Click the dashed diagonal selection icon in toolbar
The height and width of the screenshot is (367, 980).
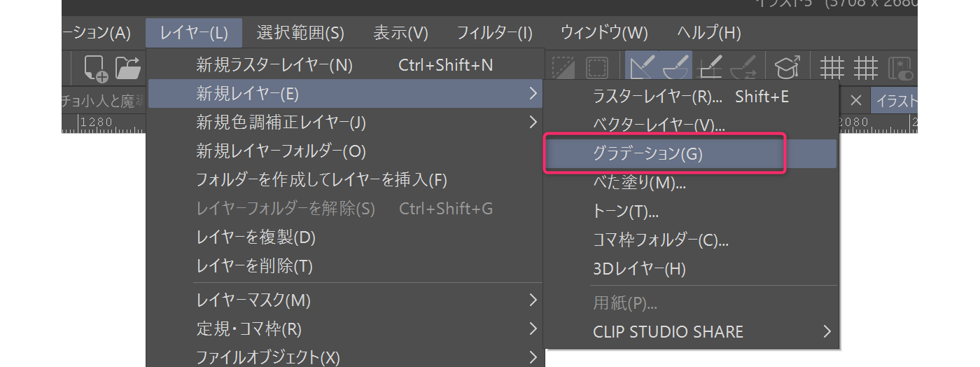tap(563, 67)
